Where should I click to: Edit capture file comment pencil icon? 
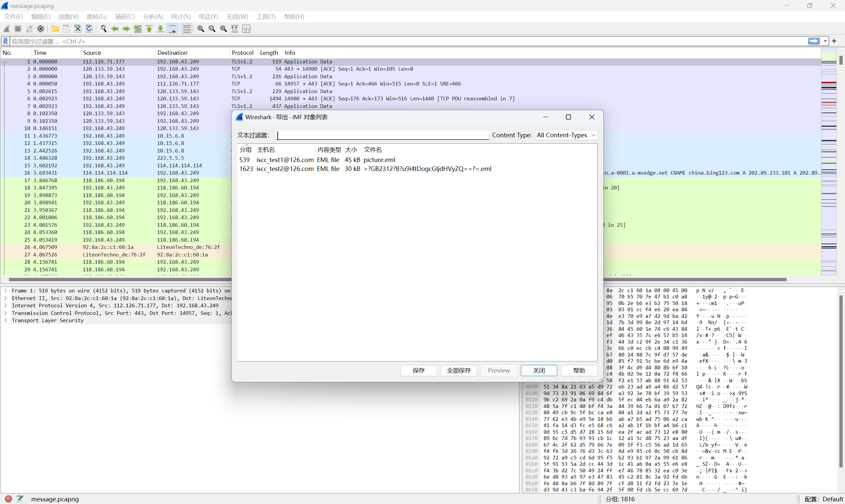(x=20, y=499)
